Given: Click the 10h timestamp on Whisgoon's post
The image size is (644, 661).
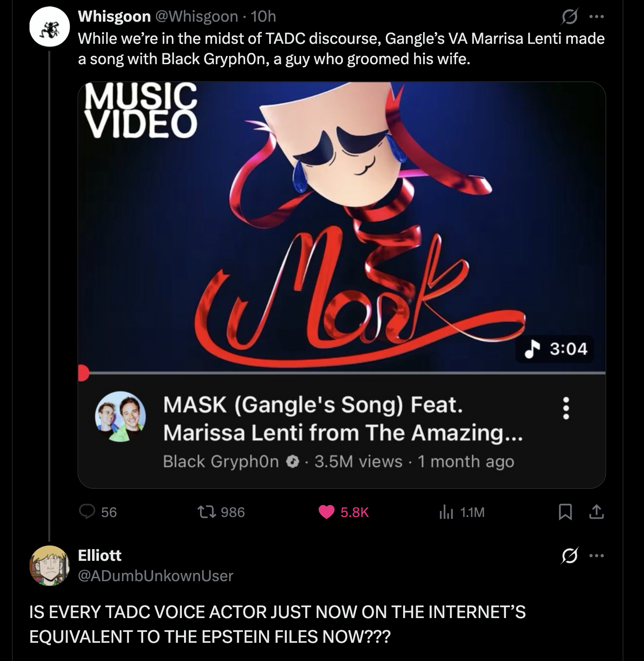Looking at the screenshot, I should [x=263, y=16].
